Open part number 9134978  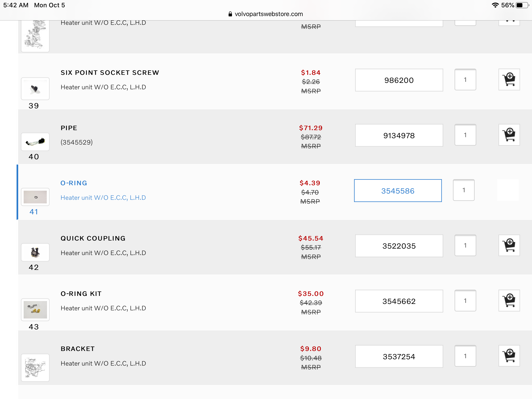tap(399, 136)
